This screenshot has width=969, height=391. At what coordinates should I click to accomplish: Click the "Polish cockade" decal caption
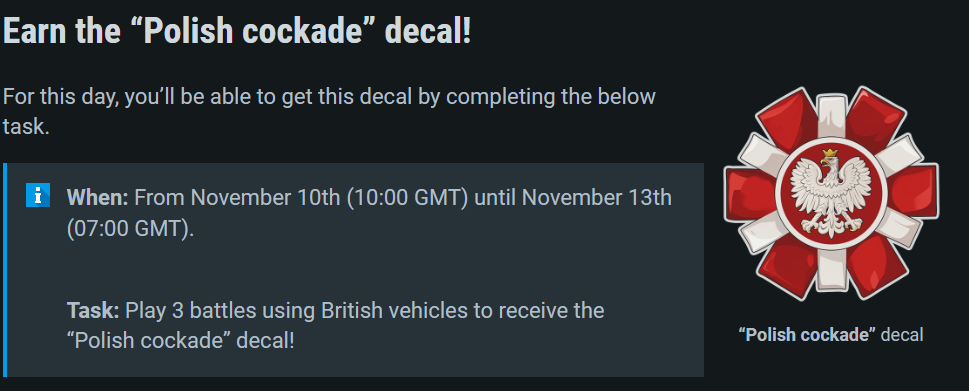pyautogui.click(x=831, y=335)
